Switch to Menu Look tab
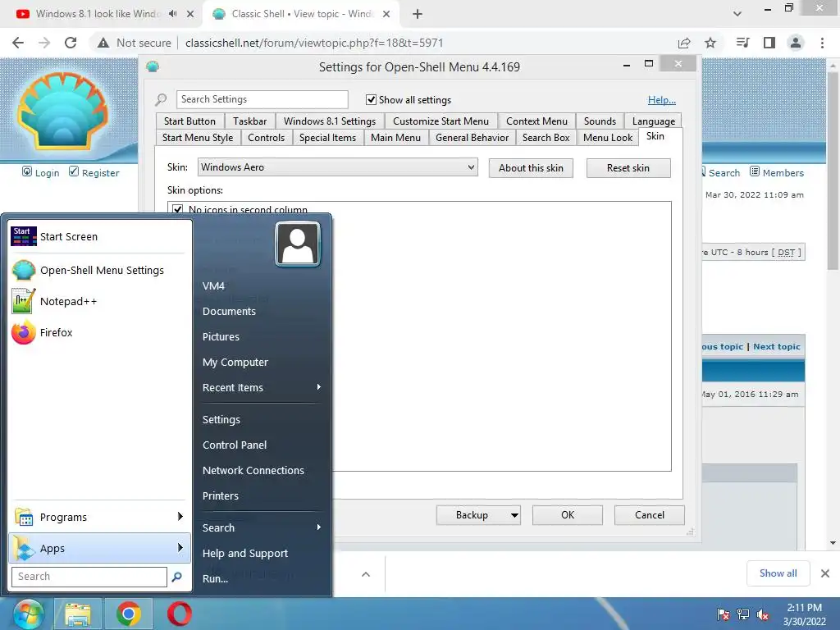The height and width of the screenshot is (630, 840). coord(608,138)
